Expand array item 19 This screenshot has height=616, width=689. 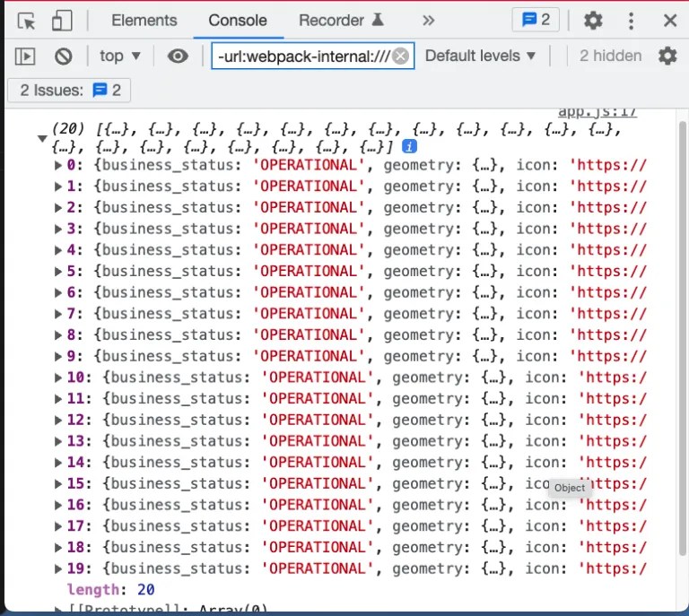[x=58, y=568]
